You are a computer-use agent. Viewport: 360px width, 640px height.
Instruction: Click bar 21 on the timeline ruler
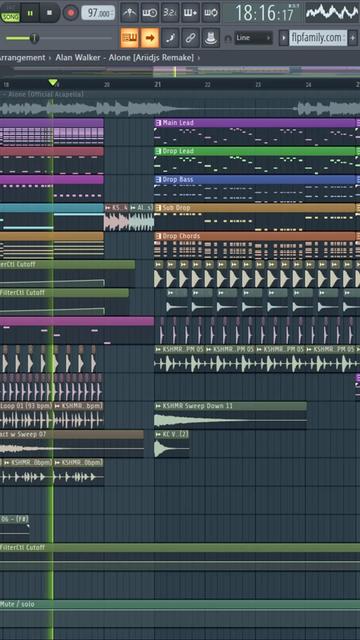157,85
